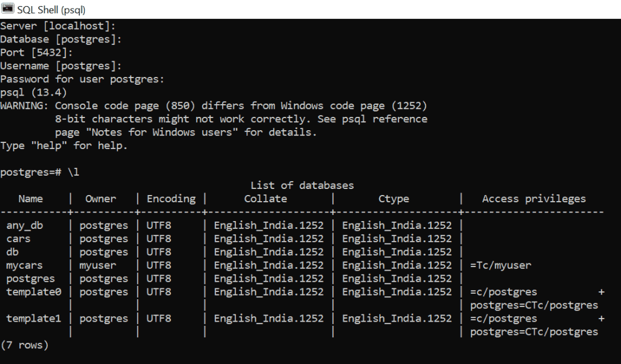Select the WARNING console code page message
The image size is (621, 364).
[212, 105]
